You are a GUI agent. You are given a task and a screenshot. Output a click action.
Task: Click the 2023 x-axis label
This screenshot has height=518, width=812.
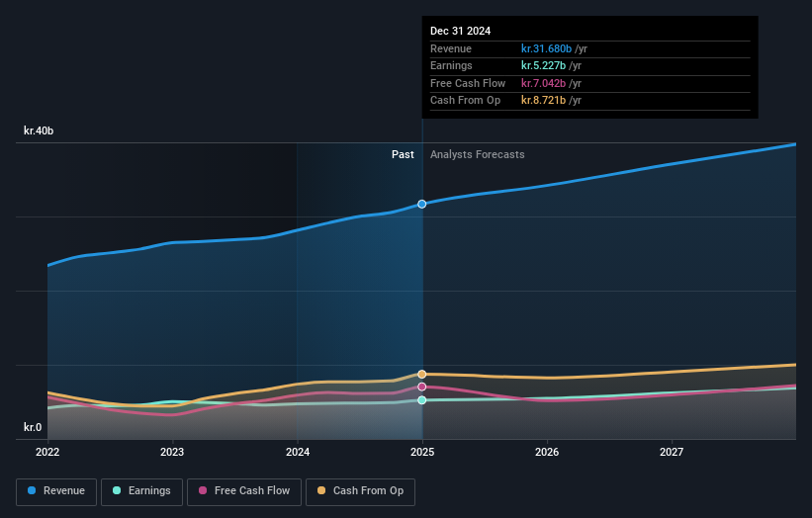coord(172,452)
